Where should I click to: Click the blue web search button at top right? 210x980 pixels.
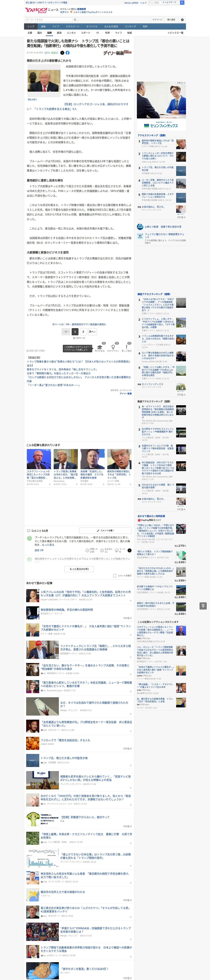pyautogui.click(x=182, y=3)
